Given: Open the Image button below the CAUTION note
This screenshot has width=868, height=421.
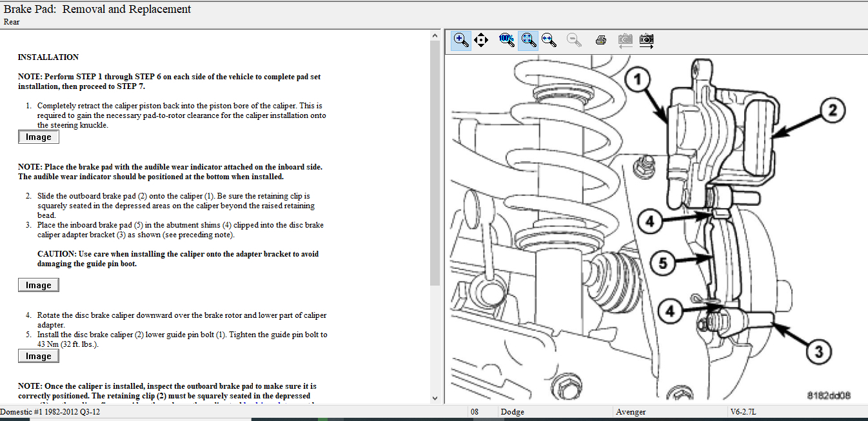Looking at the screenshot, I should pos(39,286).
